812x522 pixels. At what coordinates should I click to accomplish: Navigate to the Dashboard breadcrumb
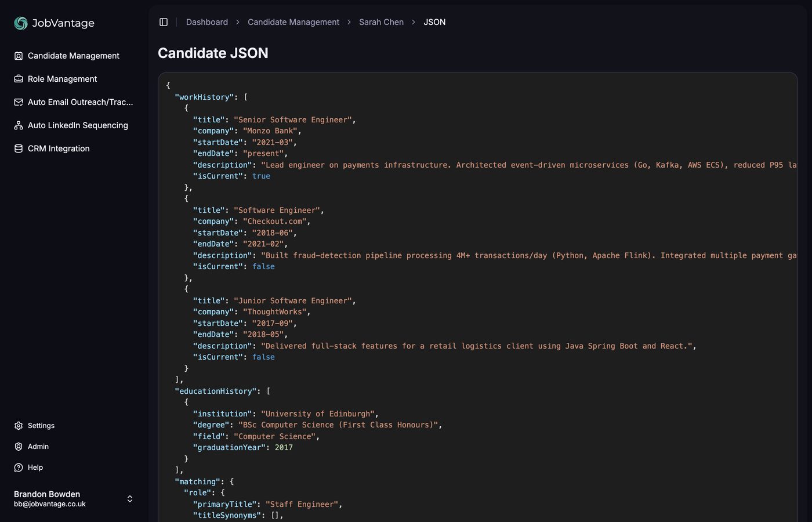(x=207, y=22)
